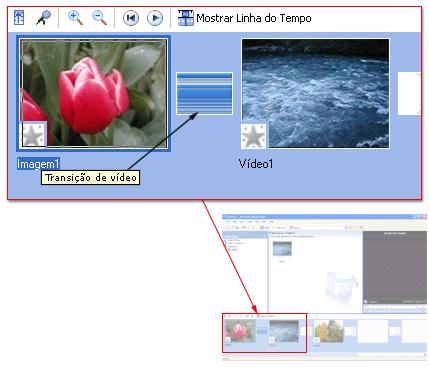This screenshot has width=429, height=367.
Task: Click Mostrar Linha do Tempo
Action: [x=245, y=18]
